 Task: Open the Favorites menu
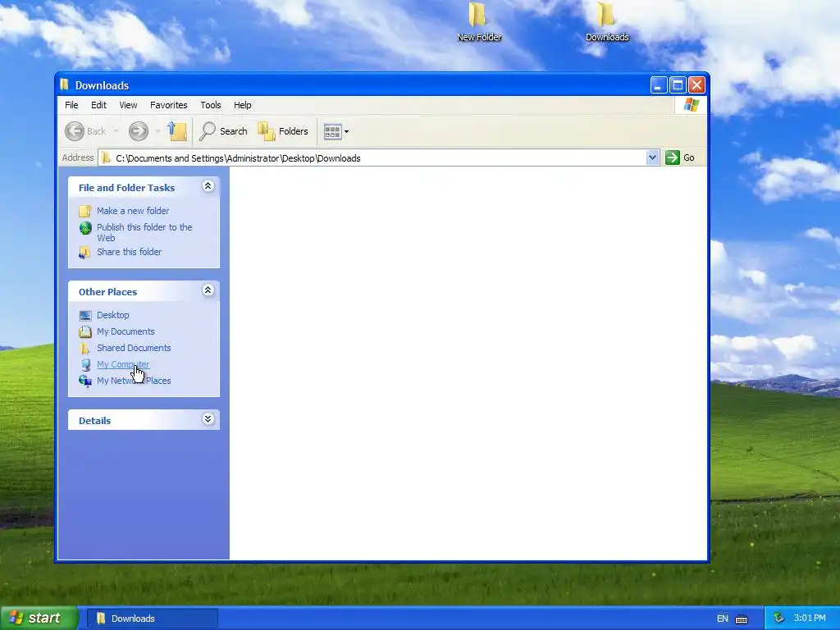click(x=169, y=105)
